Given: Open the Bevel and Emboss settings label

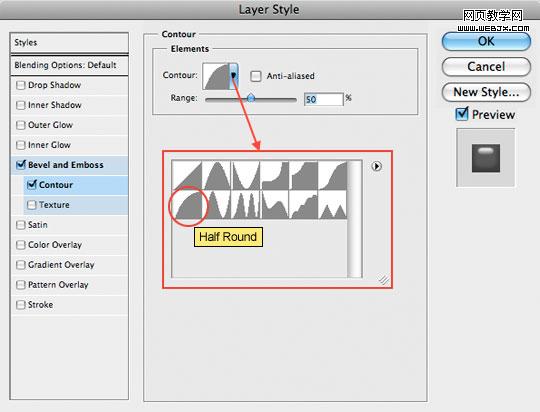Looking at the screenshot, I should (x=65, y=165).
